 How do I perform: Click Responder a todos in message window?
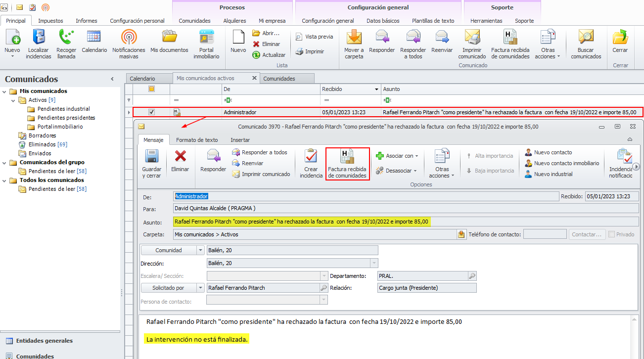[259, 152]
